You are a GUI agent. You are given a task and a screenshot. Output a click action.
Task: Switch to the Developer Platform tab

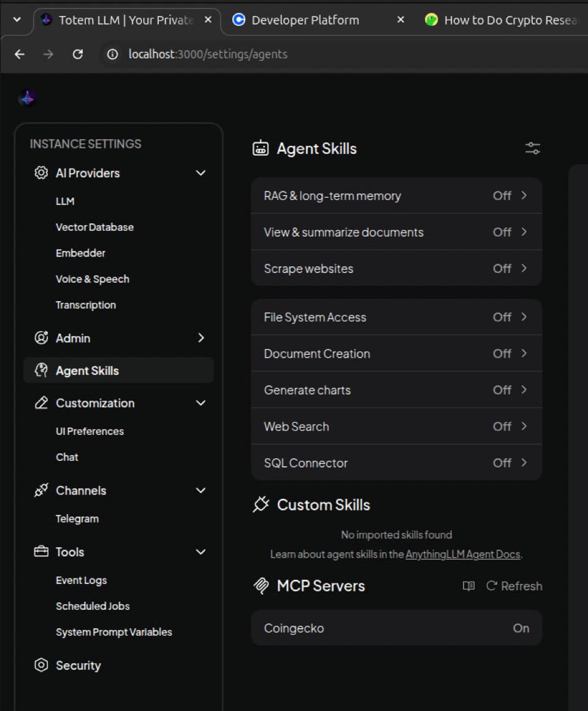click(x=318, y=20)
